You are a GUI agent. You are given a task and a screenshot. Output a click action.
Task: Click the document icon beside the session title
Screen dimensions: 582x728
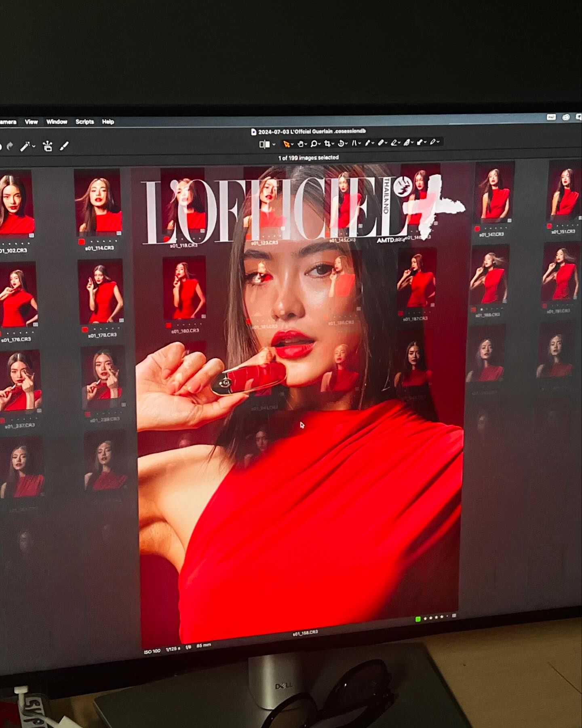point(253,132)
